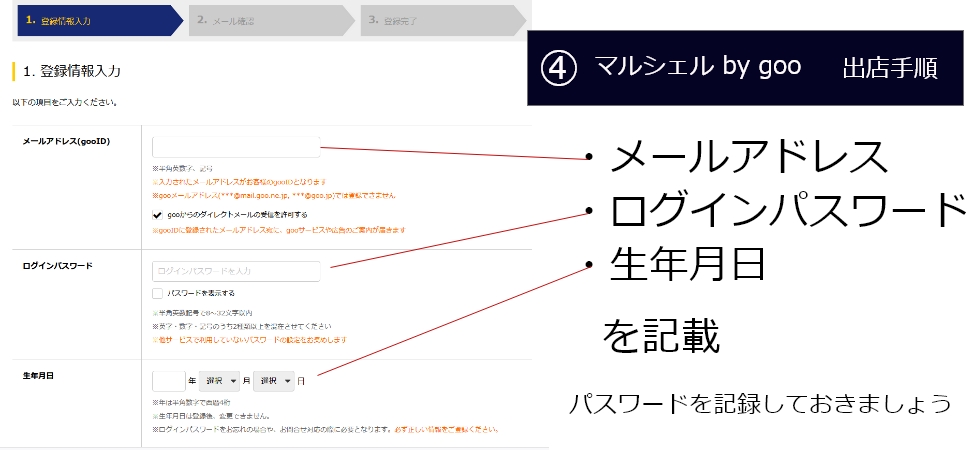Click the goo mail address restriction note
Image resolution: width=970 pixels, height=450 pixels.
[274, 196]
